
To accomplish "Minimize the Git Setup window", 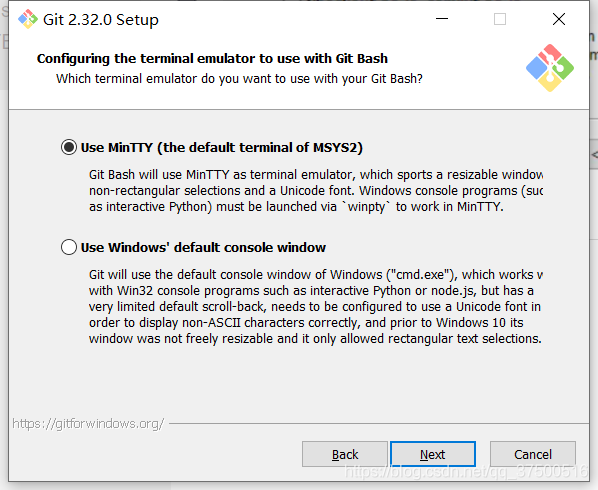I will tap(442, 19).
